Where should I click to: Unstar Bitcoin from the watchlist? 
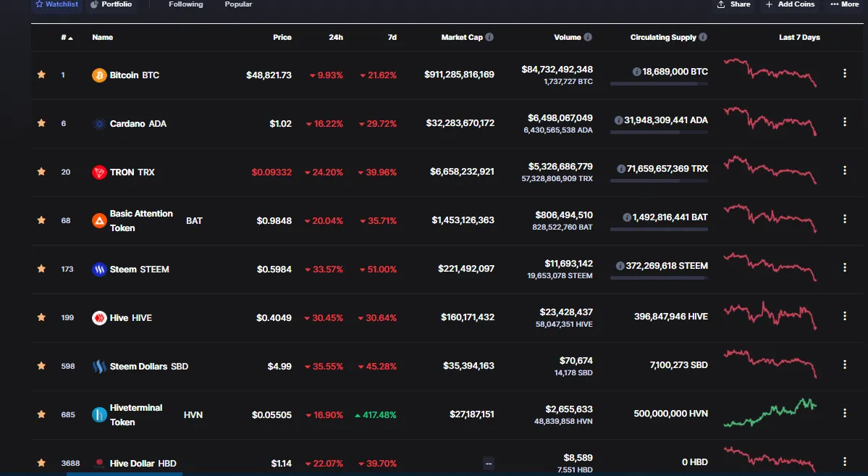point(41,74)
